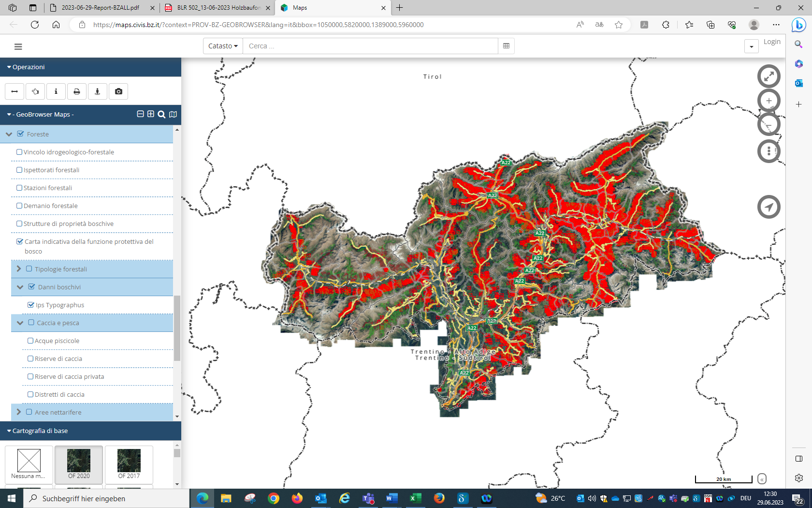Take a map snapshot with camera button
The width and height of the screenshot is (812, 508).
click(x=118, y=91)
